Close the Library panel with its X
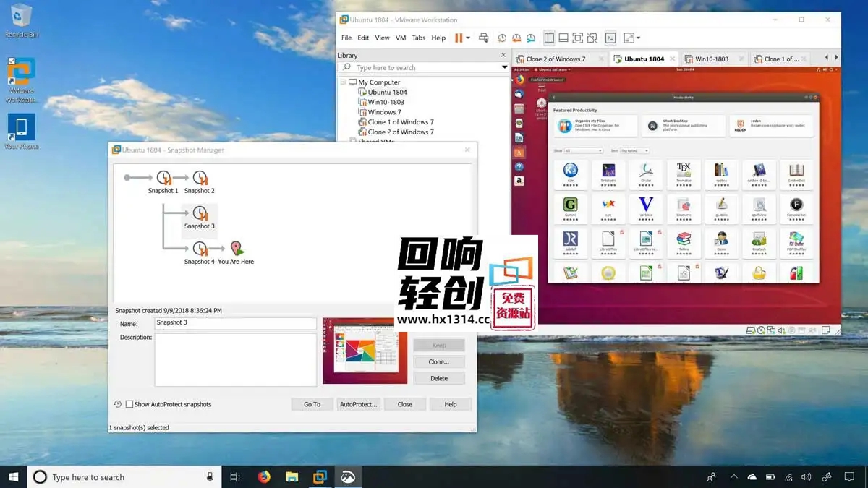The image size is (868, 488). coord(503,55)
